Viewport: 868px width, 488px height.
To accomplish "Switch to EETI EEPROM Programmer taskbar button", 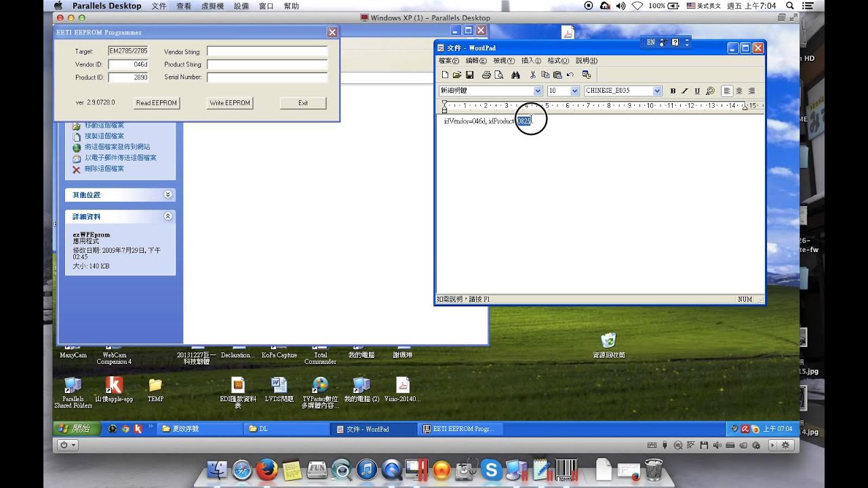I will pos(460,429).
